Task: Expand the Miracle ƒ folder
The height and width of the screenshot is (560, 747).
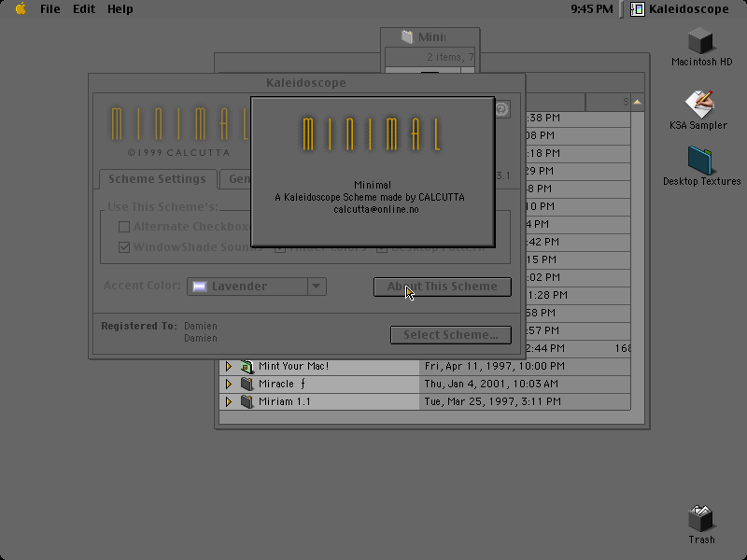Action: pos(229,384)
